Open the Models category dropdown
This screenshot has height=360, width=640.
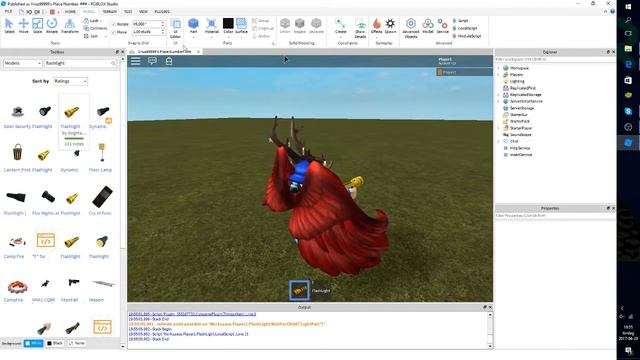click(22, 63)
